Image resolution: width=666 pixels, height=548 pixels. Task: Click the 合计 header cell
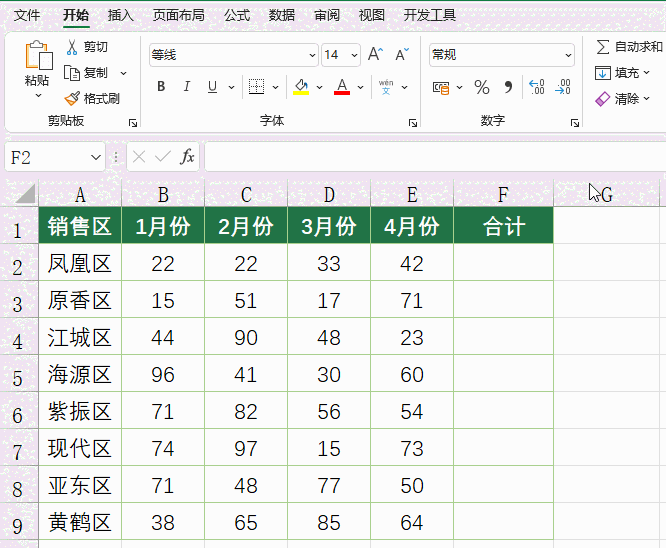pos(503,226)
